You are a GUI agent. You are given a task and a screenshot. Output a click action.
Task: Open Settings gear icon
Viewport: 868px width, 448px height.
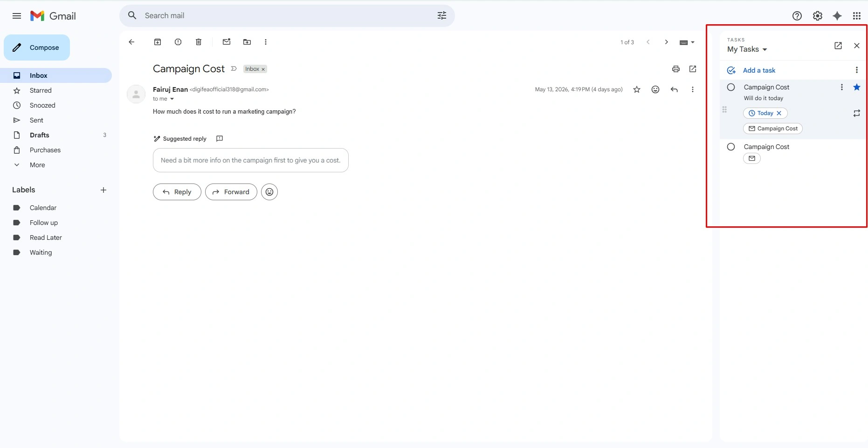(818, 16)
